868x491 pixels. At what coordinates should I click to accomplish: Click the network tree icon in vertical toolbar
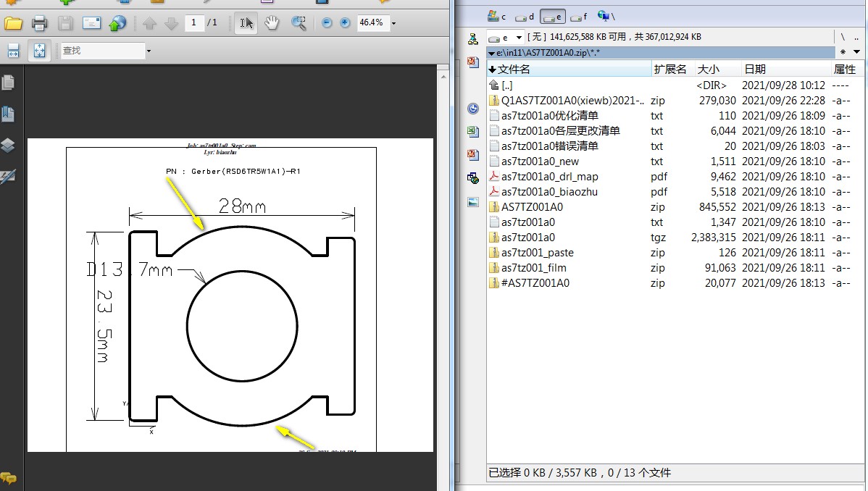473,39
